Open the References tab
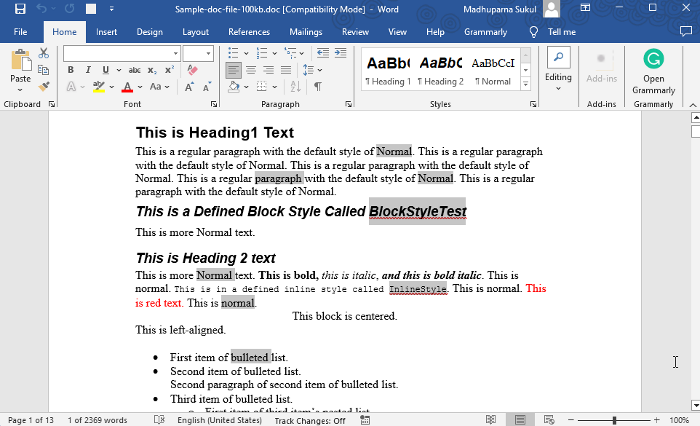The width and height of the screenshot is (700, 426). 248,32
